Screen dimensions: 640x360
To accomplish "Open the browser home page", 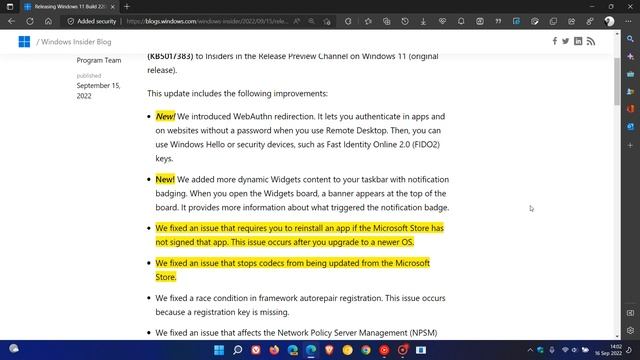I will (x=48, y=21).
